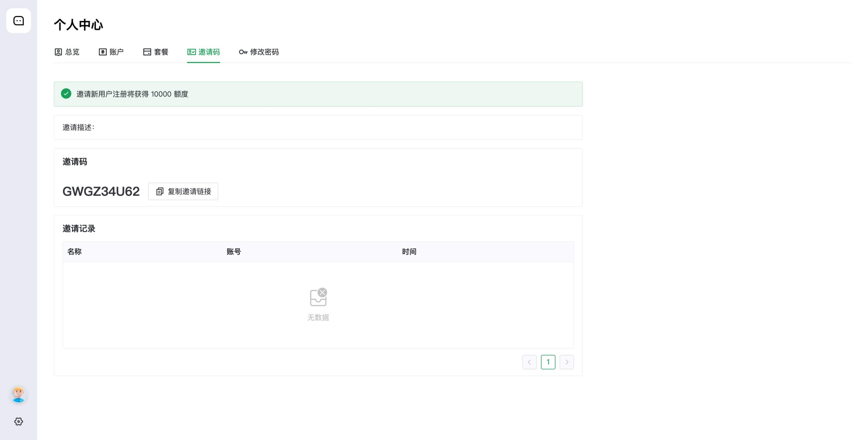Open the 账户 tab

116,52
